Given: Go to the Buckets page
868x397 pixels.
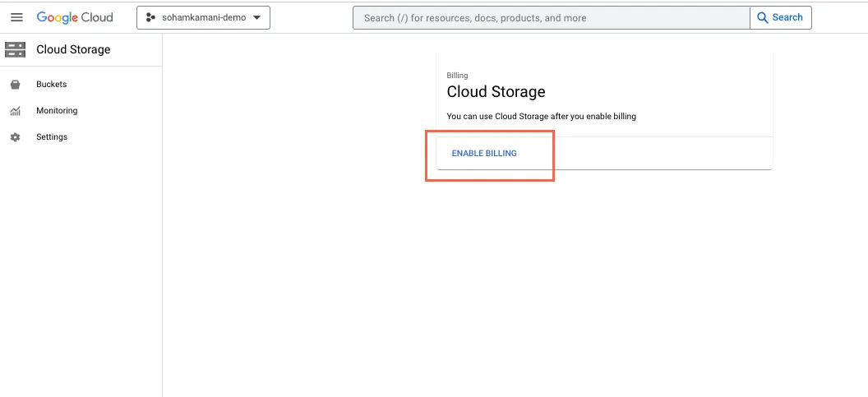Looking at the screenshot, I should (x=51, y=85).
